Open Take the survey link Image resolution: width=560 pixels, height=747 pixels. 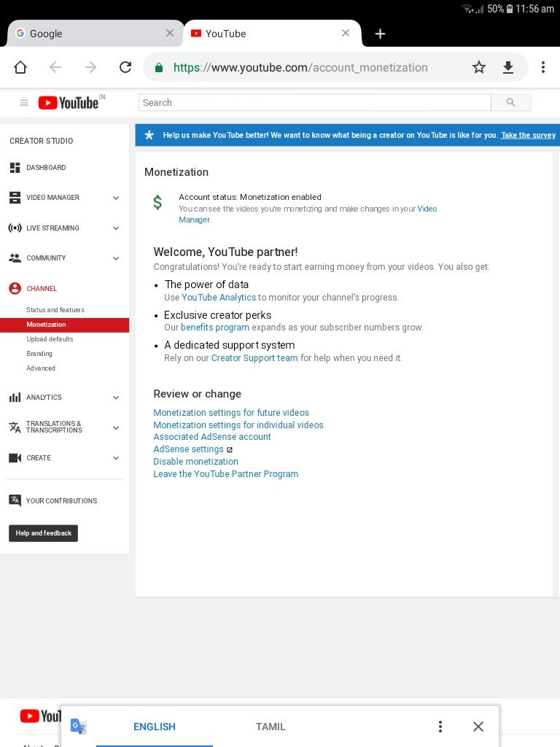528,135
